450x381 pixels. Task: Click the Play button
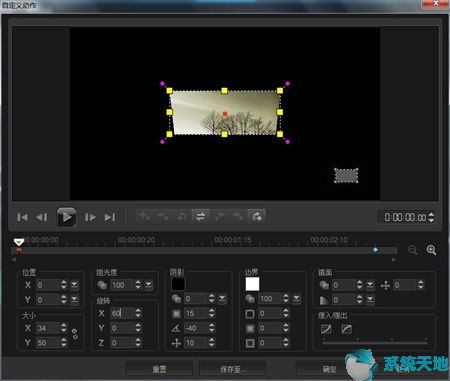(x=66, y=217)
